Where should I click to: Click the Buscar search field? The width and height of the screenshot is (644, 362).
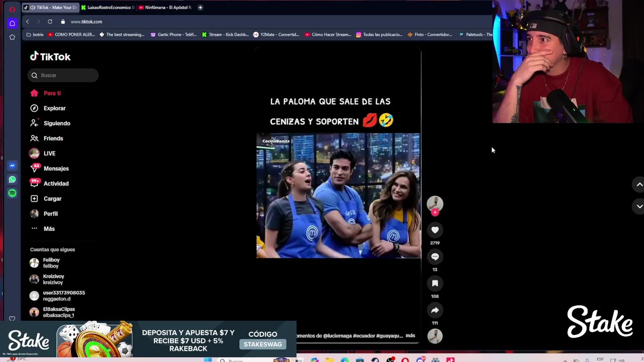click(x=63, y=75)
